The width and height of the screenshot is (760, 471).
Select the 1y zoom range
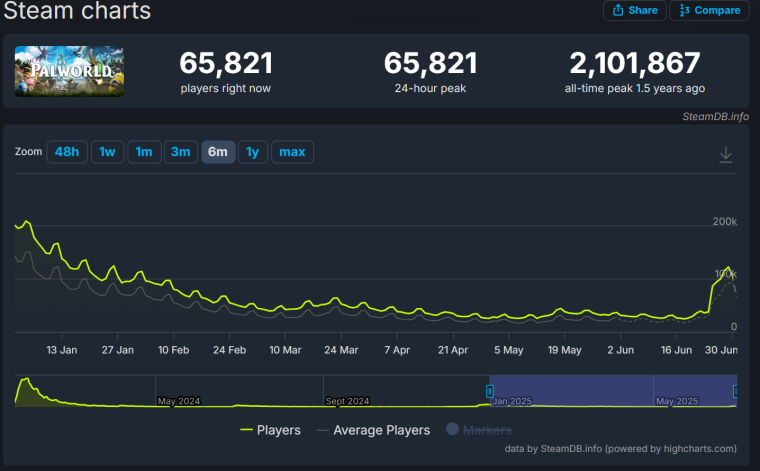[x=253, y=152]
